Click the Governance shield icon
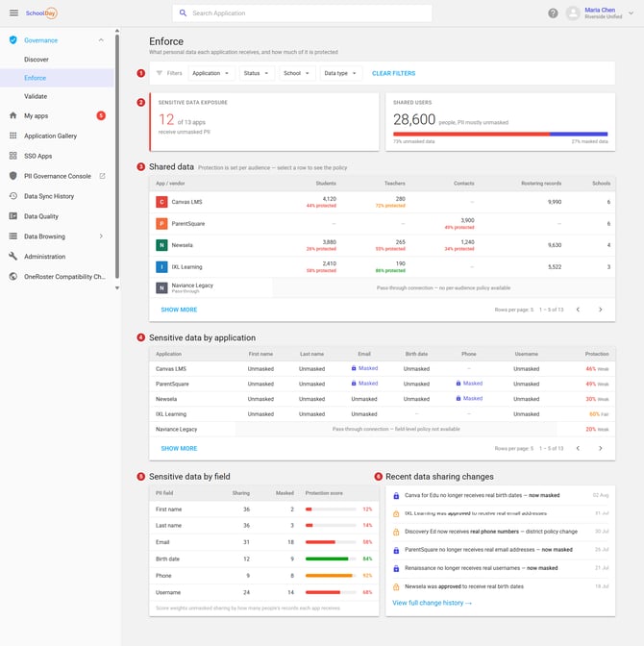 coord(13,40)
